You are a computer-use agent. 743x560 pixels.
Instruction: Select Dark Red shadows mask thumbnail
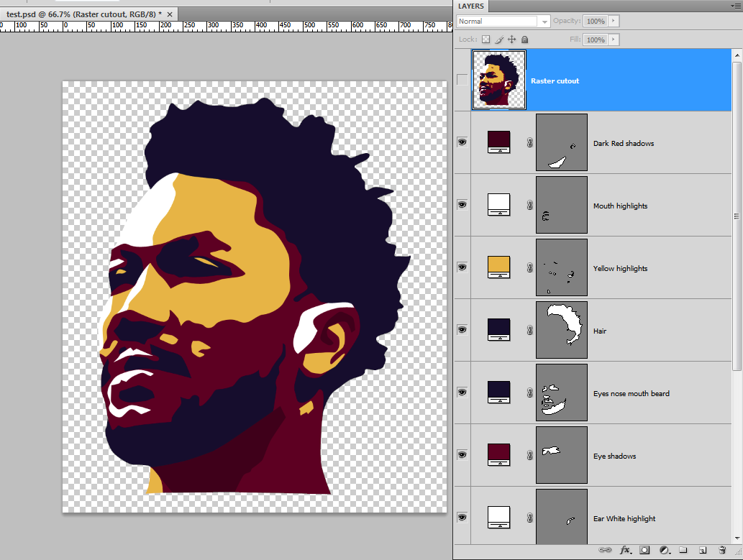[x=562, y=142]
